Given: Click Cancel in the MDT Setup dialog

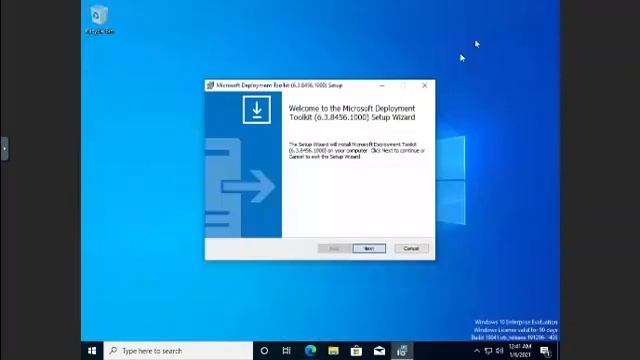Looking at the screenshot, I should click(411, 249).
